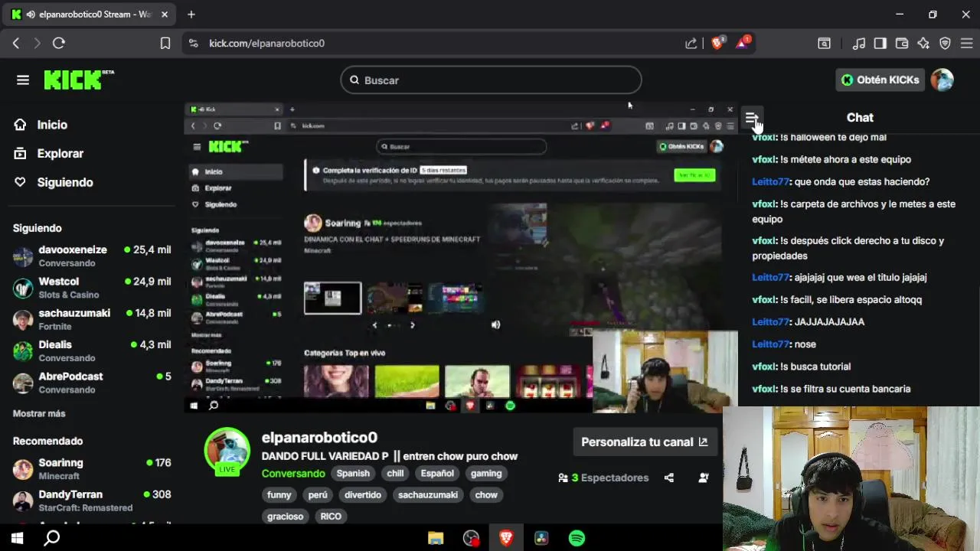Select the funny tag
The width and height of the screenshot is (980, 551).
pyautogui.click(x=279, y=495)
